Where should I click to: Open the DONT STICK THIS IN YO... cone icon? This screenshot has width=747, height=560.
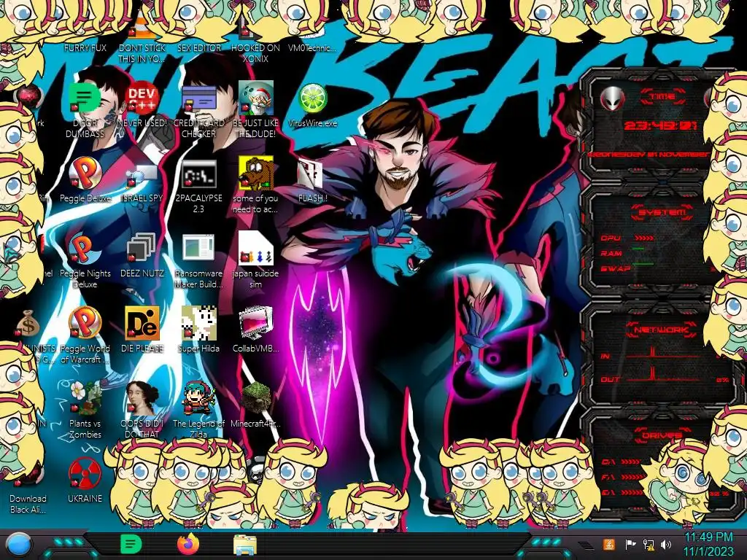[x=142, y=28]
